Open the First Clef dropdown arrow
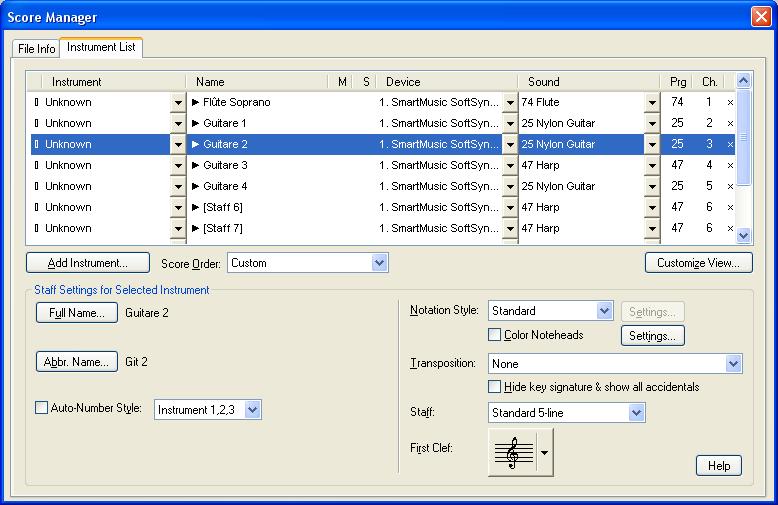Viewport: 778px width, 505px height. [x=545, y=452]
